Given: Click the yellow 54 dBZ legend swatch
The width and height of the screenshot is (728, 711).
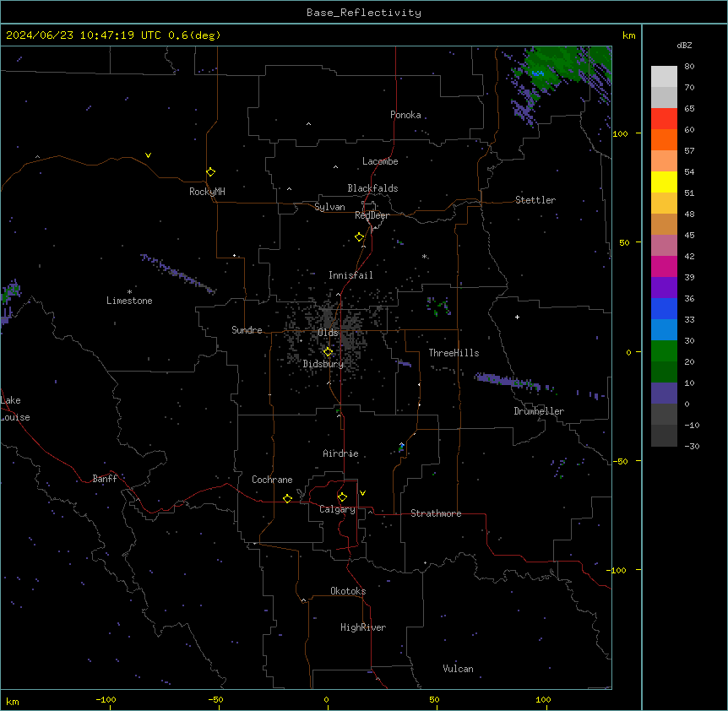Looking at the screenshot, I should (664, 182).
